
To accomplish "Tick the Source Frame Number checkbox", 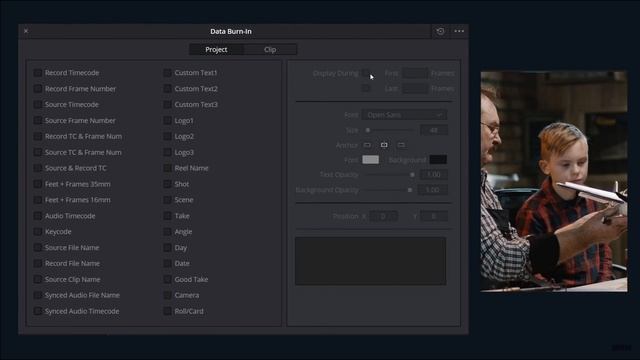I will 38,120.
